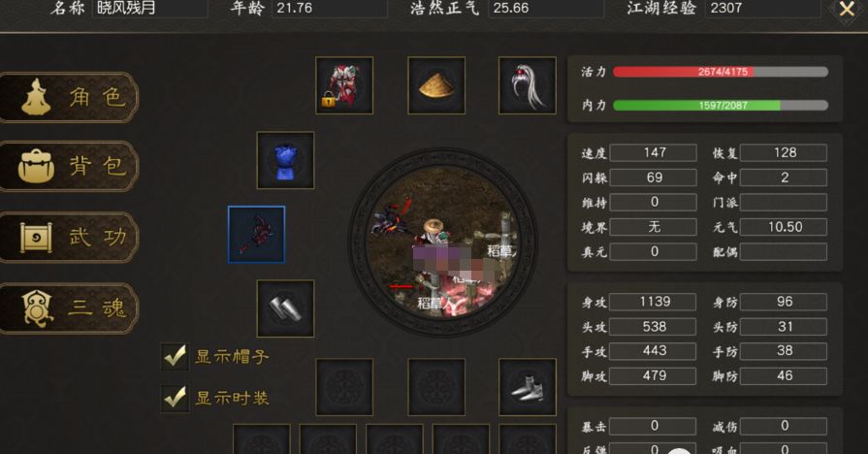Click the locked red costume equipment icon
The image size is (868, 454).
[x=344, y=85]
